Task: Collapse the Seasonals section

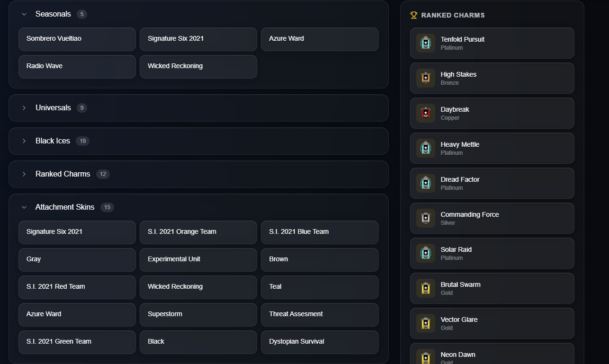Action: pos(24,14)
